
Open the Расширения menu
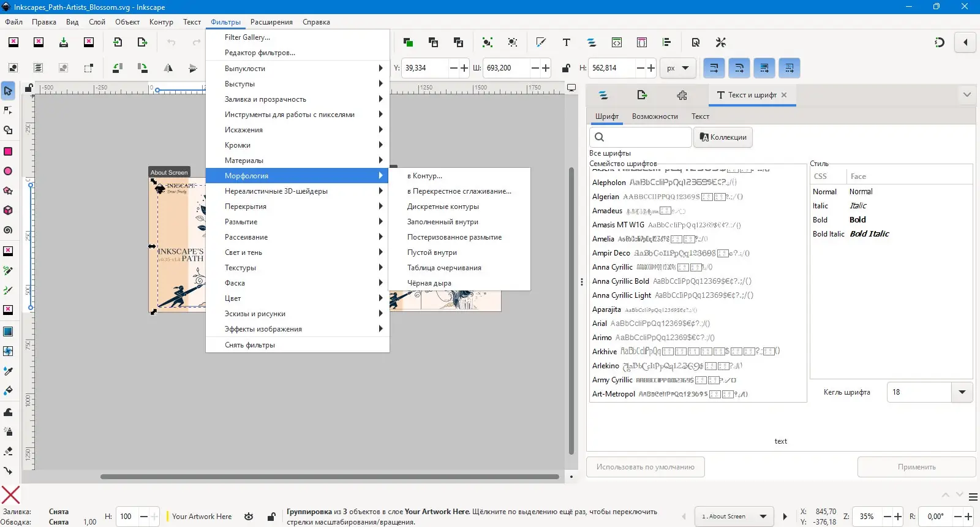click(271, 22)
